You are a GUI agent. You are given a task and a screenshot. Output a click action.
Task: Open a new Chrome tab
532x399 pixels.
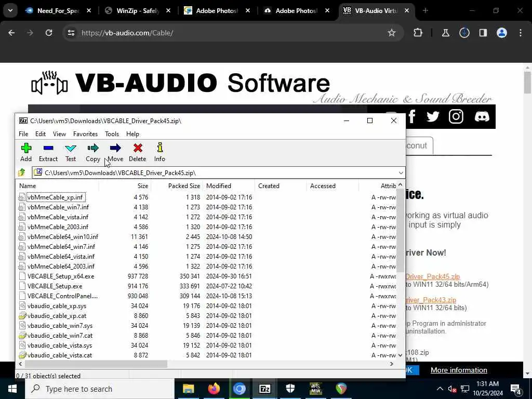click(425, 10)
